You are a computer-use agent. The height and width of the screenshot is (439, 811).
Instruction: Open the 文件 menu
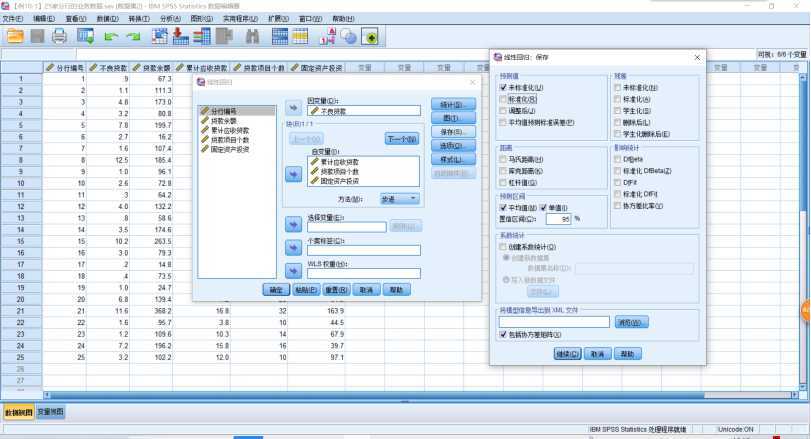(x=12, y=19)
